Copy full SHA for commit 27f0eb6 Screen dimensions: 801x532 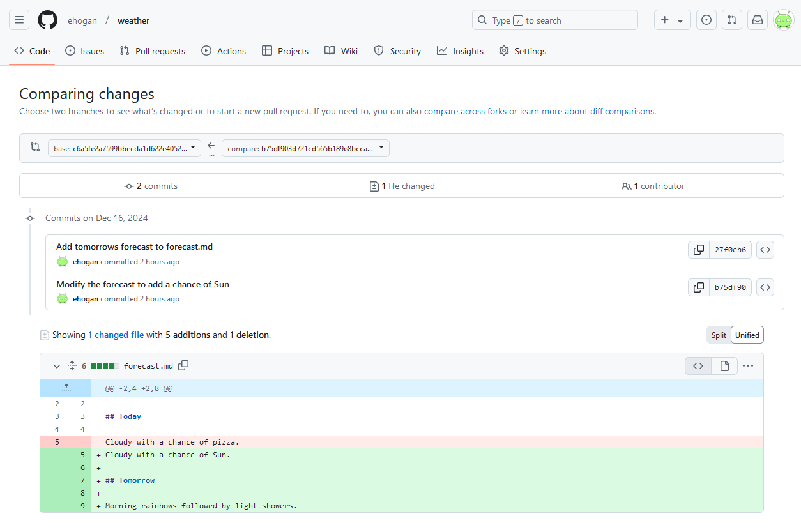(699, 250)
